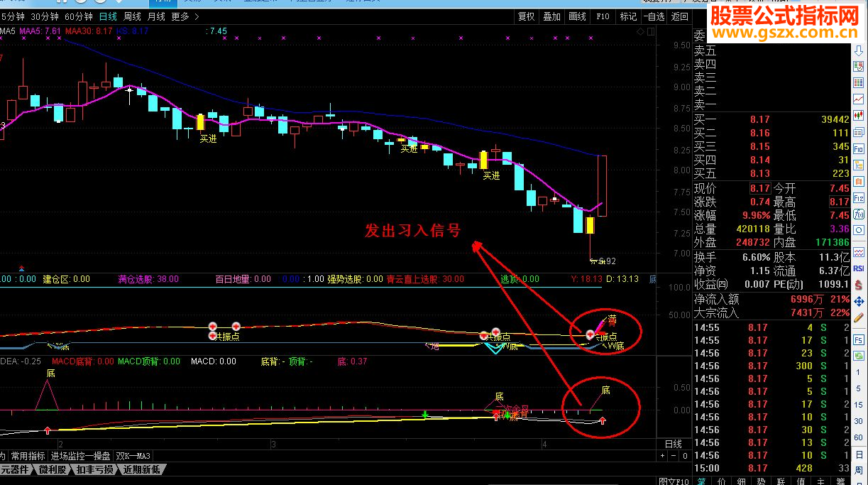Click the split-panel icon beside the diamond
The width and height of the screenshot is (868, 485).
pos(651,32)
